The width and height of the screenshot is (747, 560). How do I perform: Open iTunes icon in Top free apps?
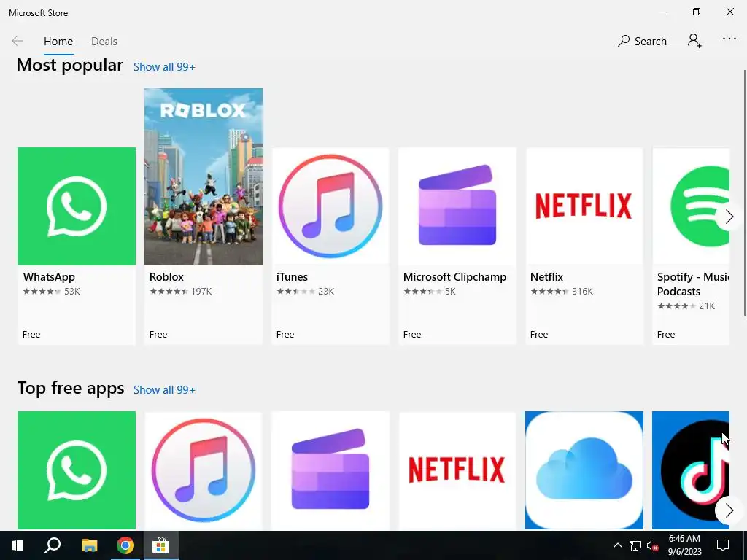pyautogui.click(x=204, y=470)
